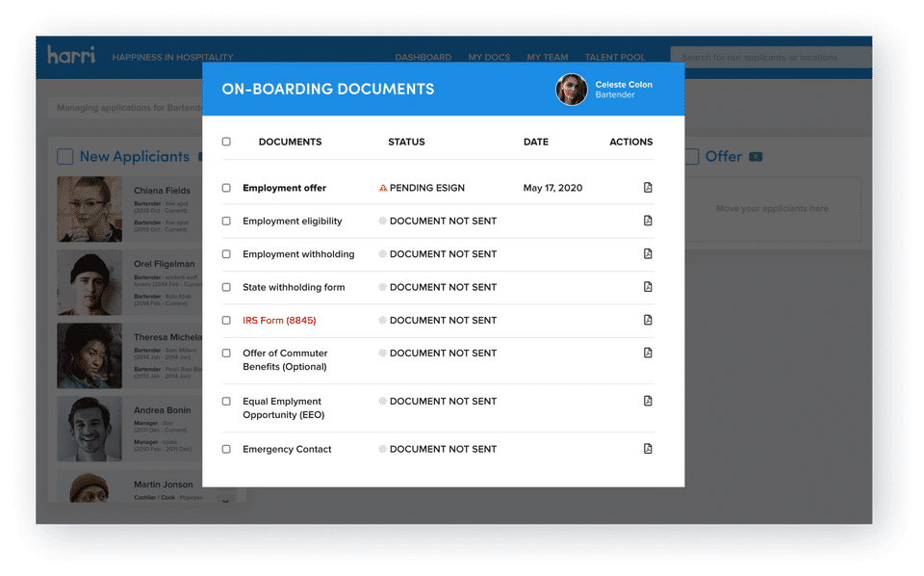Image resolution: width=924 pixels, height=576 pixels.
Task: Check the IRS Form (8845) checkbox
Action: 226,320
